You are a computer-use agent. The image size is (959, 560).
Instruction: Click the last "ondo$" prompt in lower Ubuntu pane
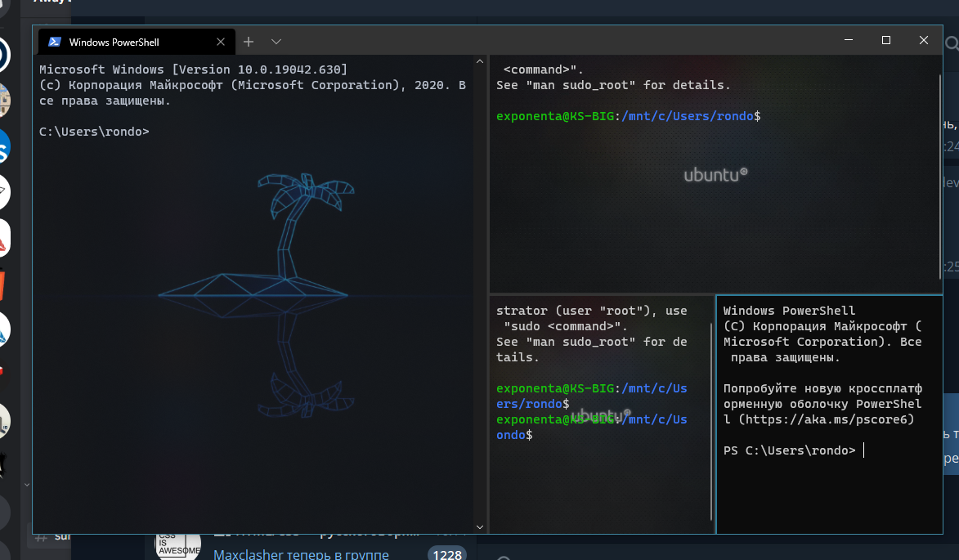(514, 435)
